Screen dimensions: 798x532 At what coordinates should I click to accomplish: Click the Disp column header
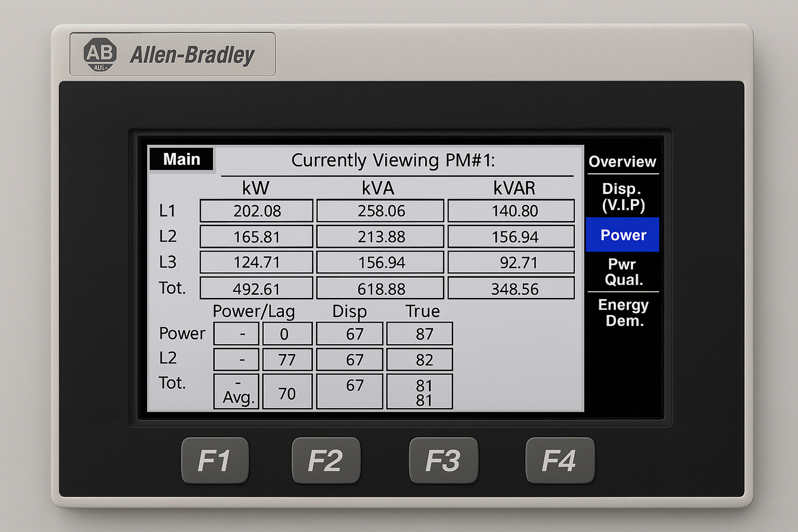pyautogui.click(x=349, y=311)
